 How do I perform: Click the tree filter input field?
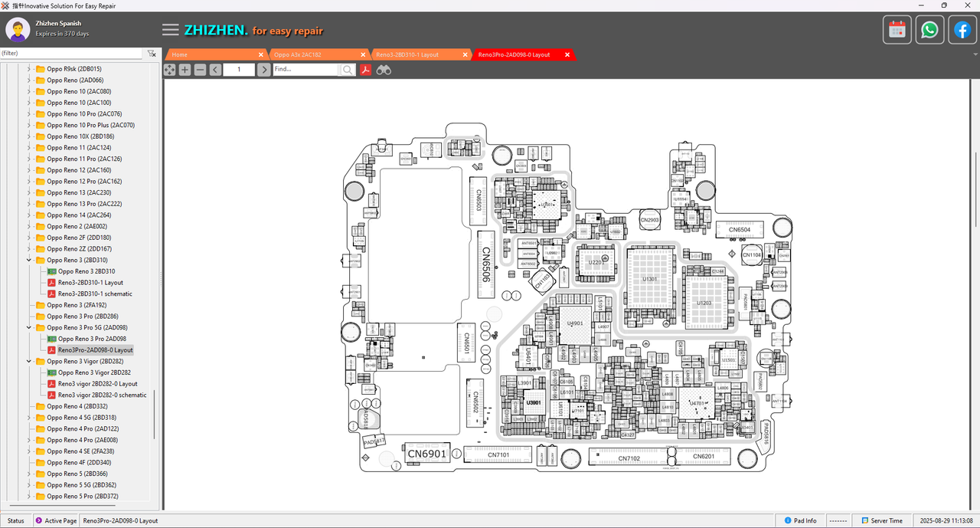point(71,54)
